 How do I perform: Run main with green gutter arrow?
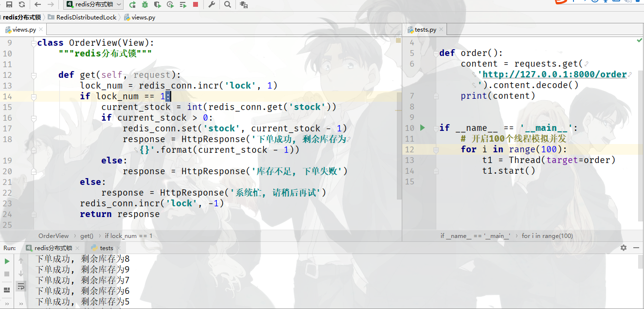422,127
